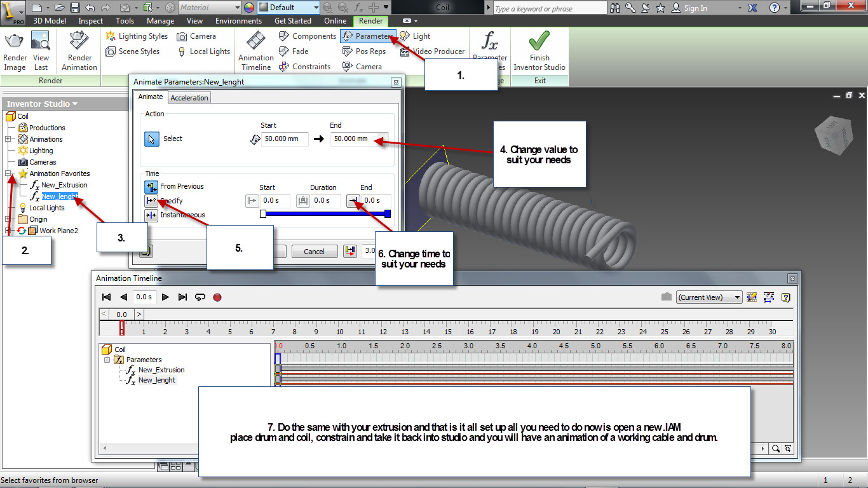Toggle repeat loop in timeline
This screenshot has width=868, height=488.
coord(200,297)
